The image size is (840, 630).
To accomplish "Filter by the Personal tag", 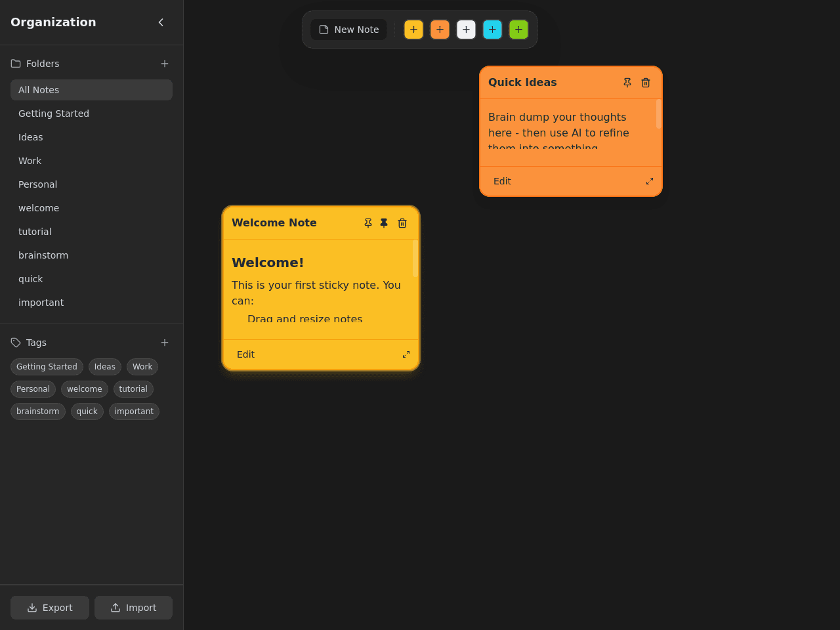I will tap(33, 389).
